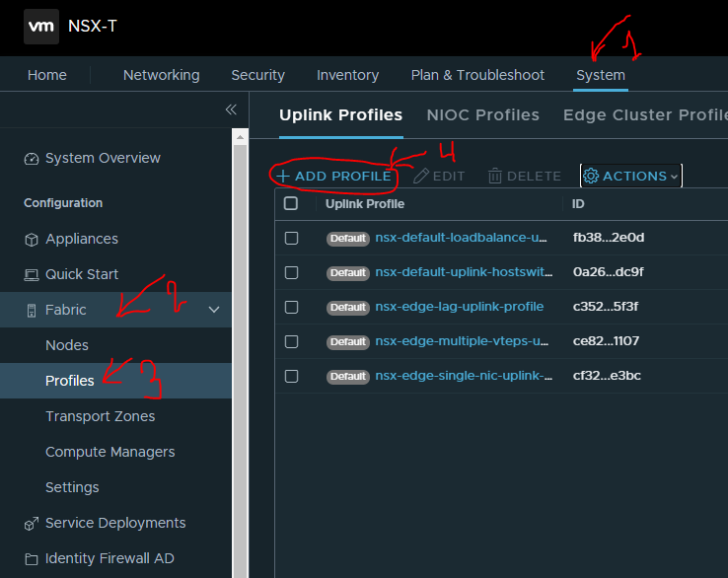Click the System Overview gauge icon
Screen dimensions: 728x578
click(32, 159)
